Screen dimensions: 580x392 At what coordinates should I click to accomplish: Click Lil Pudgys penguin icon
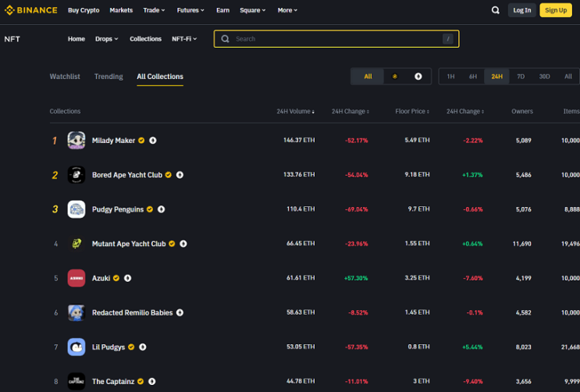click(x=77, y=347)
